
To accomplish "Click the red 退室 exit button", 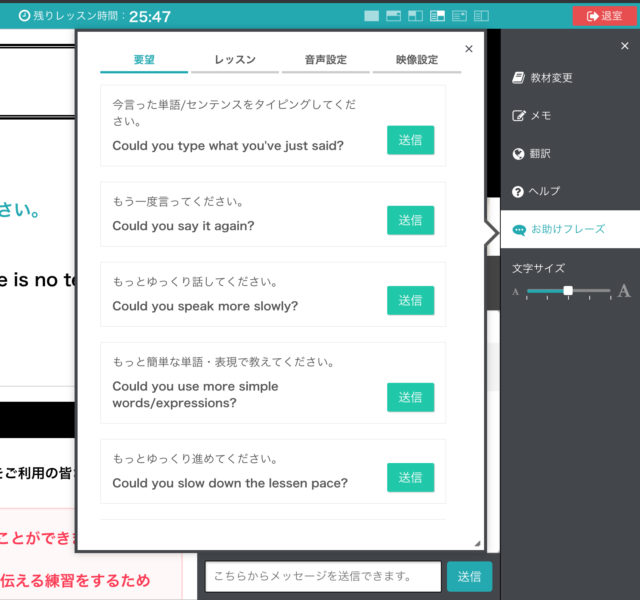I will tap(603, 16).
